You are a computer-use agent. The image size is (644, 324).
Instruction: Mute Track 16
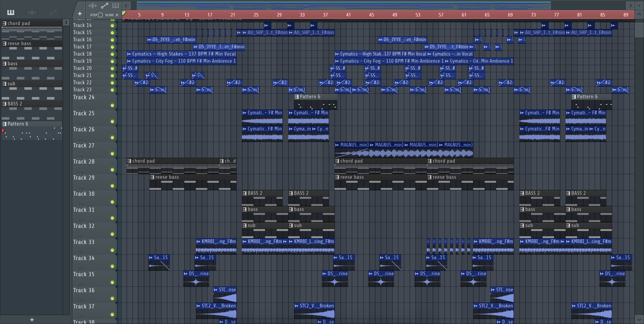112,40
